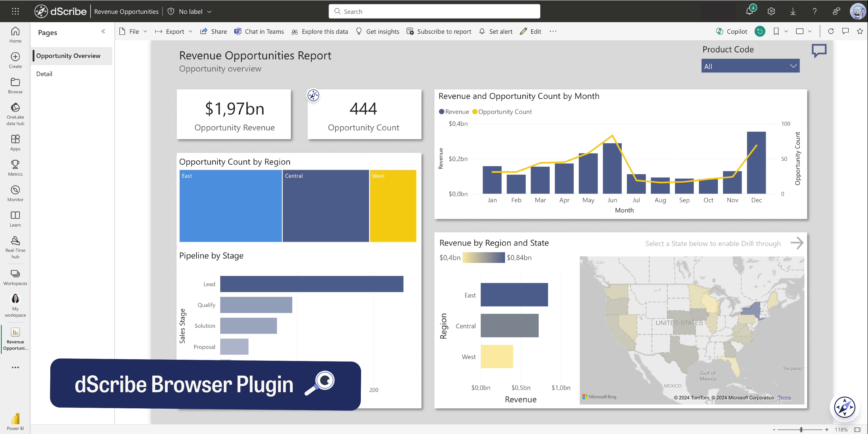The width and height of the screenshot is (868, 434).
Task: Click the Search input field
Action: (434, 12)
